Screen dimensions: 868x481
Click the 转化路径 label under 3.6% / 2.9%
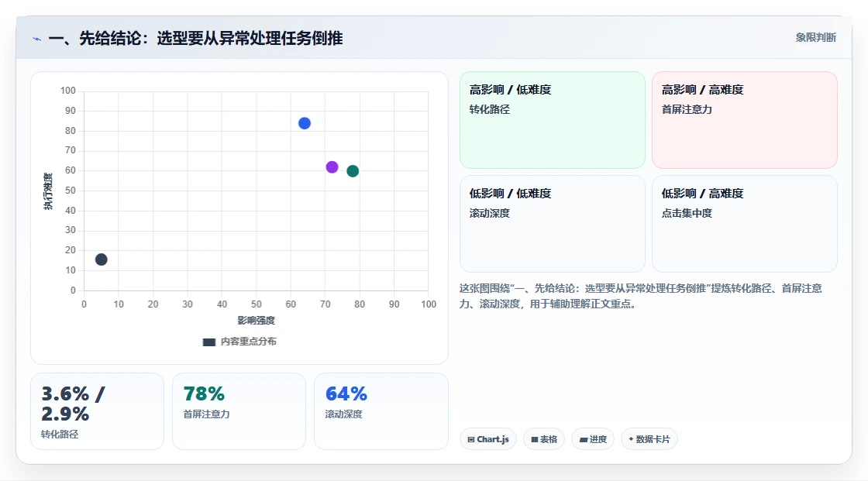(x=60, y=435)
